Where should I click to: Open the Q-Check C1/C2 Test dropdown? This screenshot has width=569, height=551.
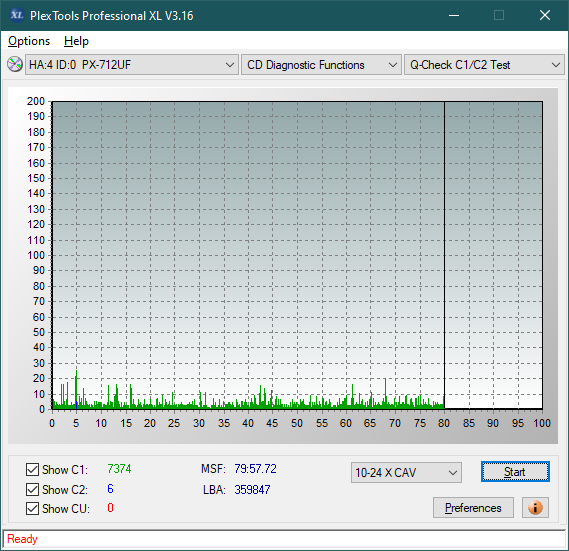(x=484, y=65)
